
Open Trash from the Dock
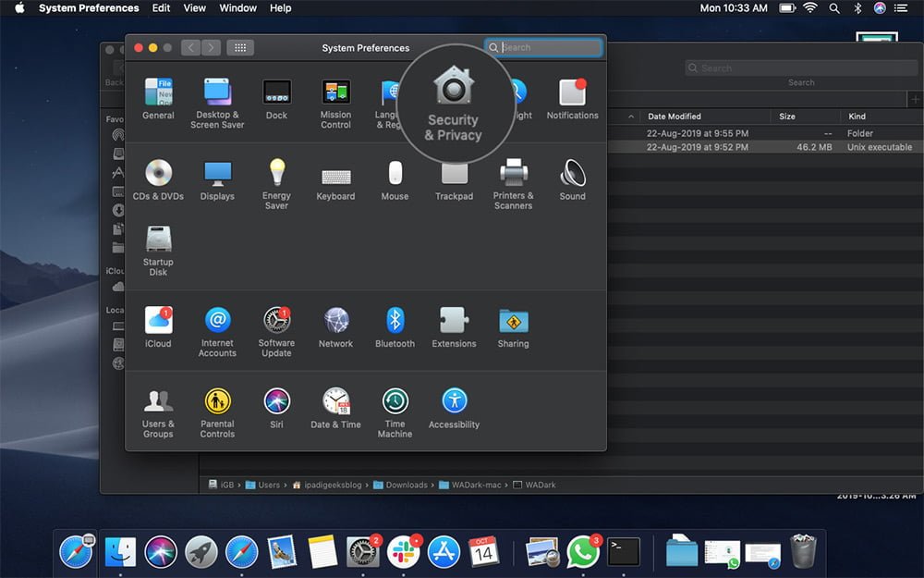[x=803, y=551]
